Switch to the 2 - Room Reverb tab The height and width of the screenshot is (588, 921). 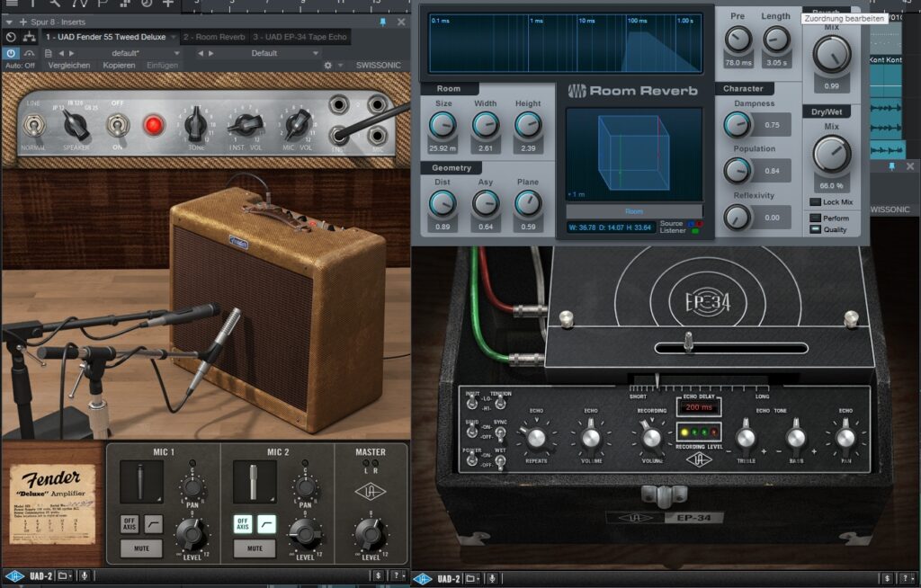[x=214, y=37]
